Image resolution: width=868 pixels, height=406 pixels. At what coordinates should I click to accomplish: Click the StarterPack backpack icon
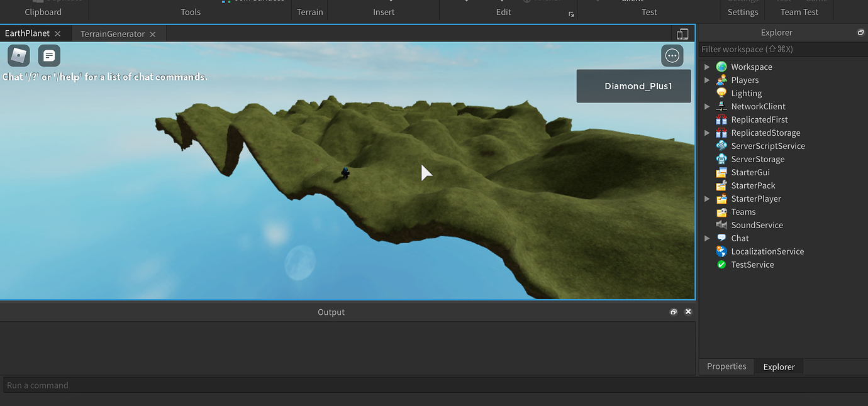(721, 185)
